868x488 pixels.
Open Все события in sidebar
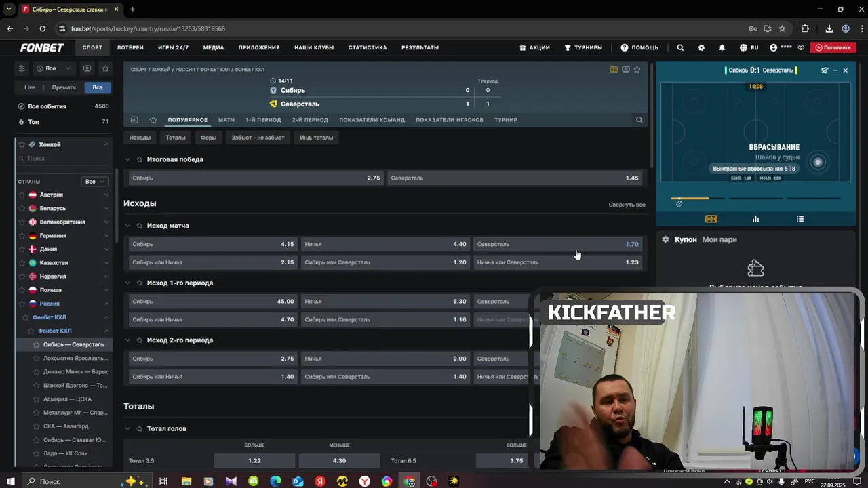click(x=63, y=106)
